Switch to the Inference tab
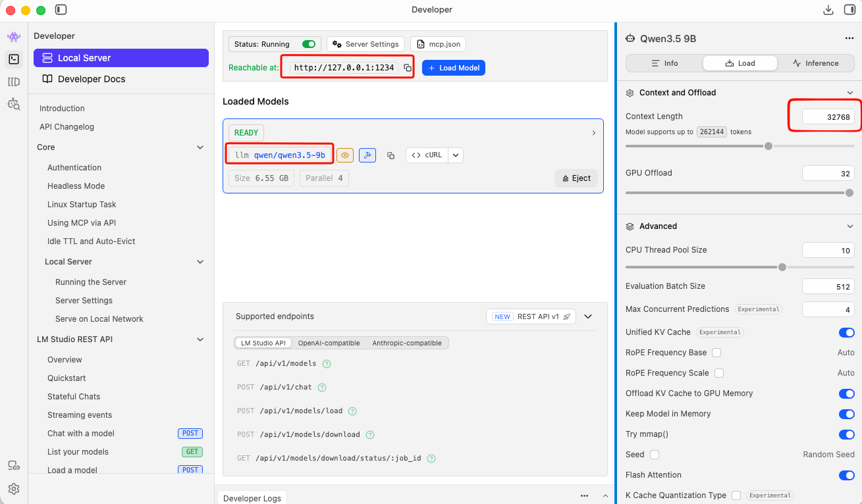 [x=817, y=63]
